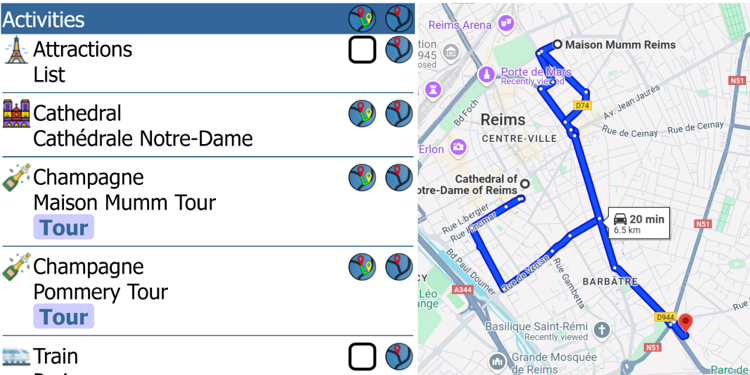Open Pommery Tour map pin icon
The height and width of the screenshot is (375, 750).
pyautogui.click(x=399, y=267)
